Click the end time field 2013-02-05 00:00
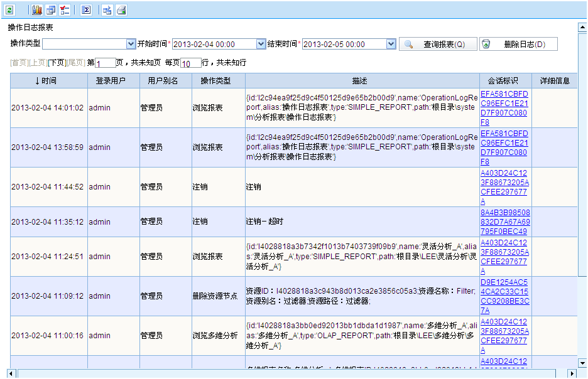The height and width of the screenshot is (379, 588). pyautogui.click(x=349, y=44)
